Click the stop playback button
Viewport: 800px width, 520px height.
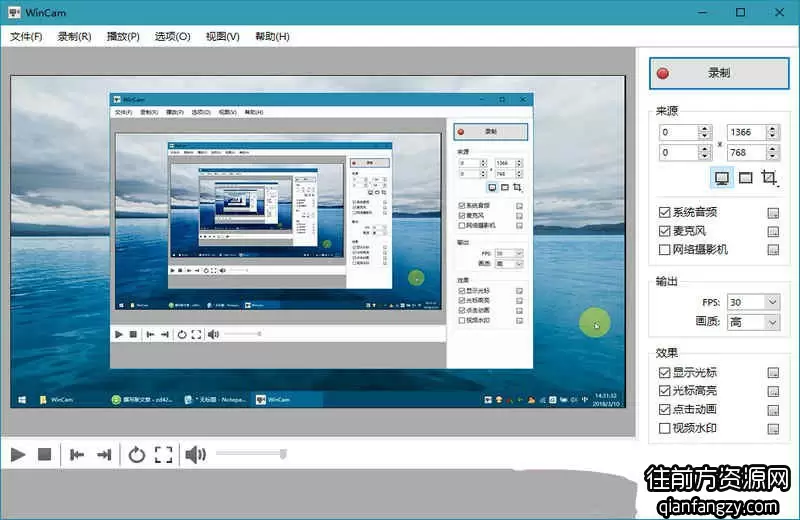click(45, 454)
